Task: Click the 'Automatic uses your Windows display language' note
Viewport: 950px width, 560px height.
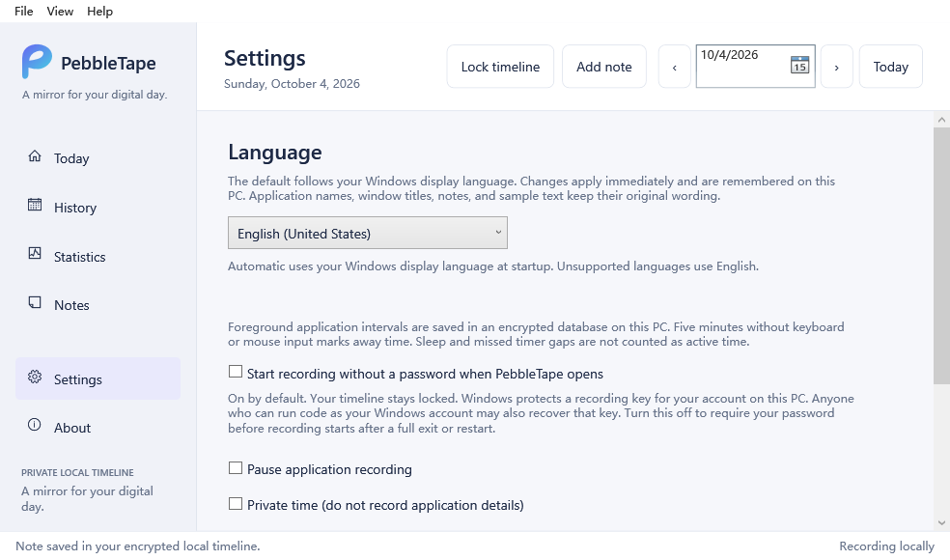Action: (493, 266)
